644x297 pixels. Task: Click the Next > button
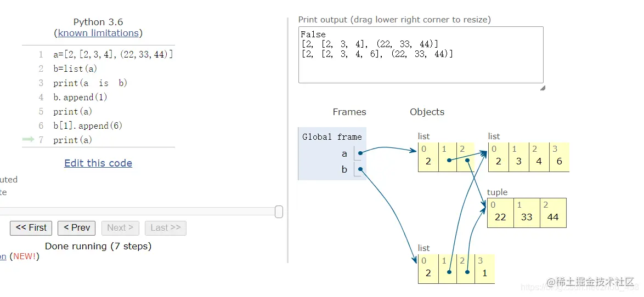point(120,228)
